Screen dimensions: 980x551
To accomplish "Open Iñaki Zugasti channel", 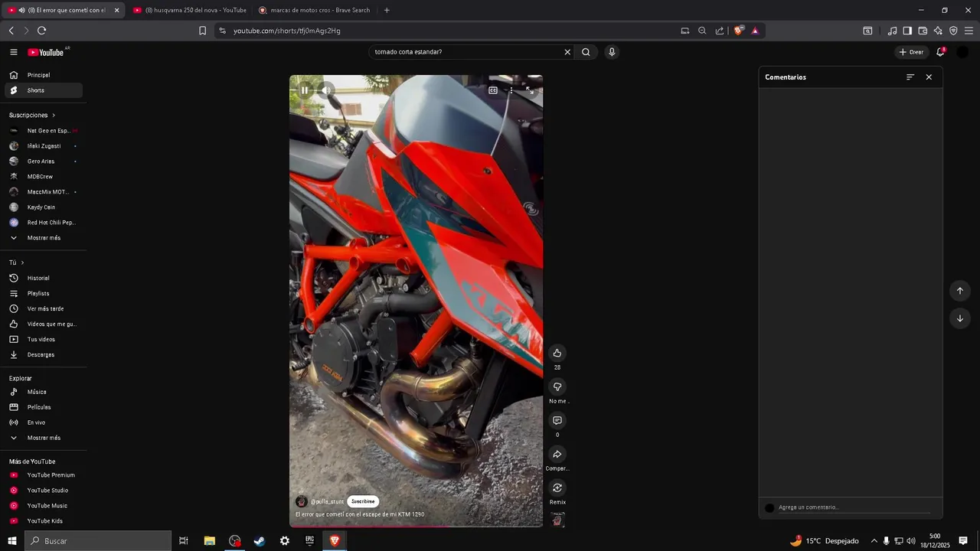I will tap(44, 146).
